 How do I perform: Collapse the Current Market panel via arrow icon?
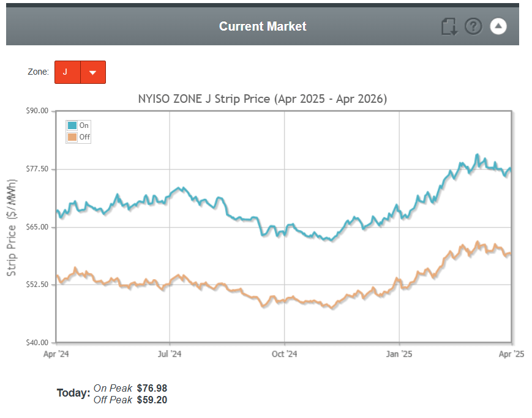coord(498,26)
